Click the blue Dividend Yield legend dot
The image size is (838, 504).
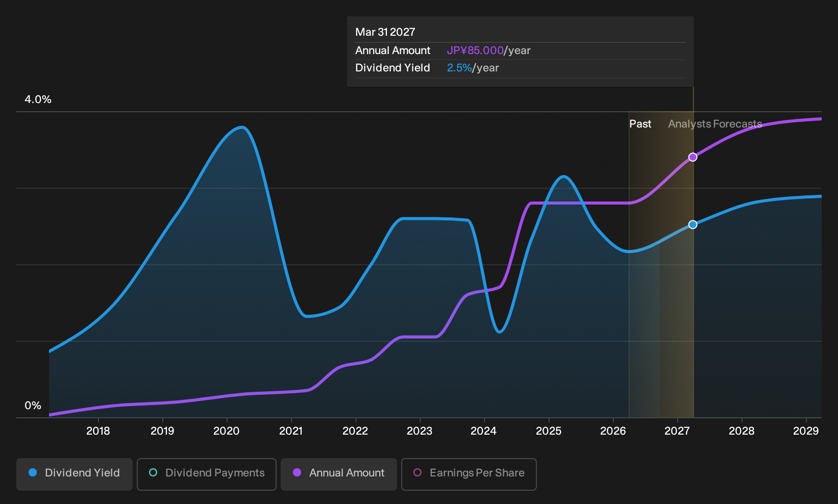point(33,473)
